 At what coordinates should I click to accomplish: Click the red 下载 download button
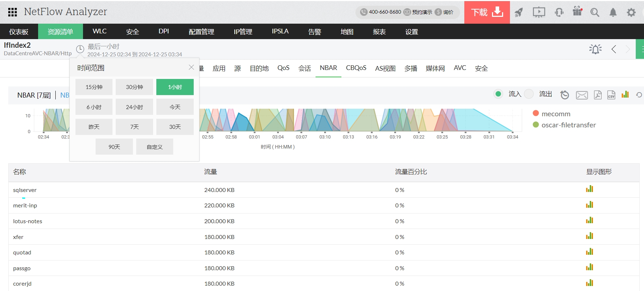click(x=487, y=13)
